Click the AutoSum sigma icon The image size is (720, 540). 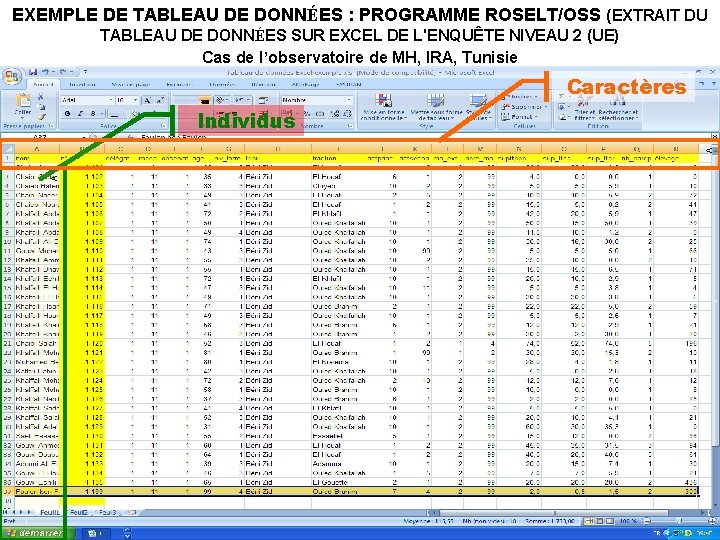pyautogui.click(x=562, y=97)
